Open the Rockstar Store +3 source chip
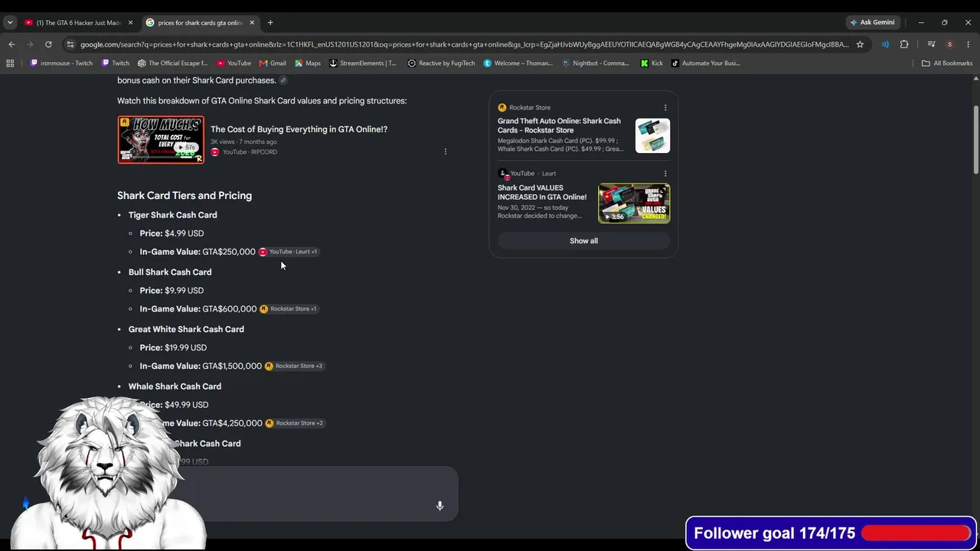The image size is (980, 551). [x=294, y=366]
